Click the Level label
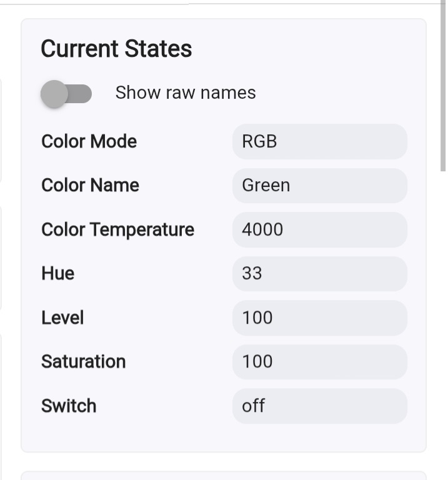The width and height of the screenshot is (448, 480). (62, 317)
